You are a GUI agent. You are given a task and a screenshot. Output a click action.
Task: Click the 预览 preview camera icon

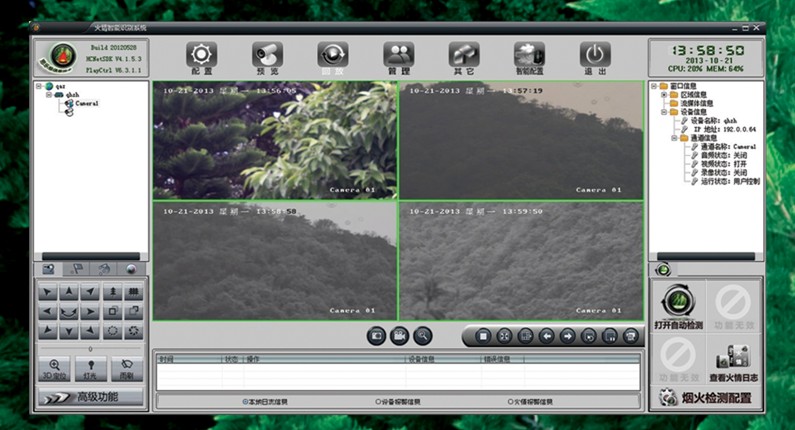(267, 56)
